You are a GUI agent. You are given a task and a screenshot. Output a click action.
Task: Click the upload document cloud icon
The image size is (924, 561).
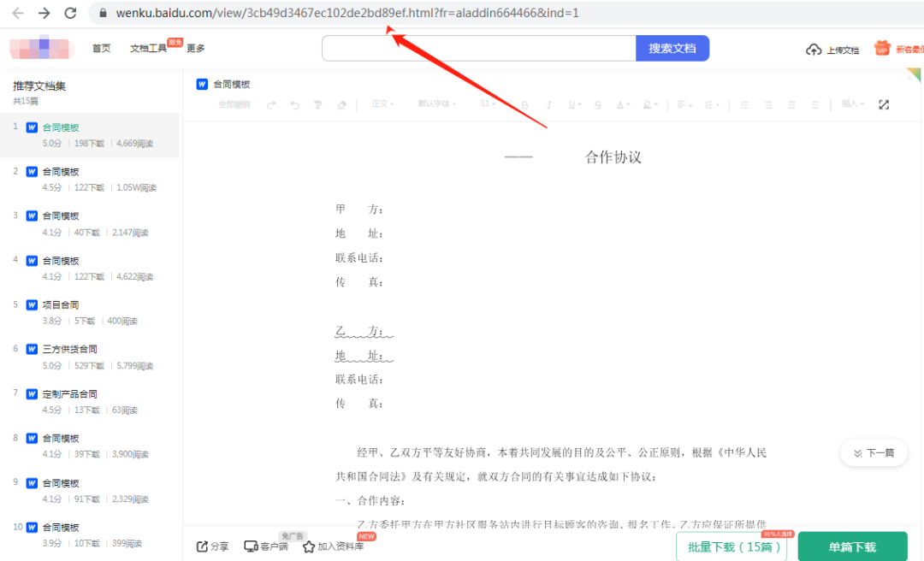tap(814, 50)
